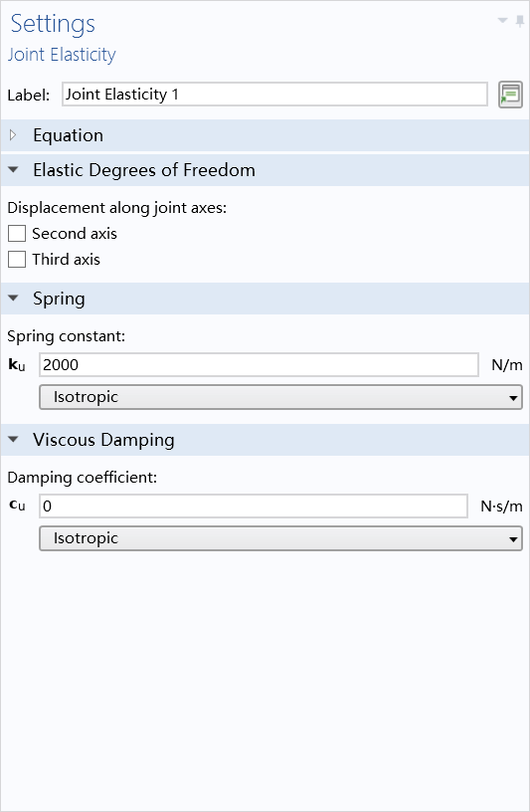
Task: Collapse the Elastic Degrees of Freedom section
Action: [14, 169]
